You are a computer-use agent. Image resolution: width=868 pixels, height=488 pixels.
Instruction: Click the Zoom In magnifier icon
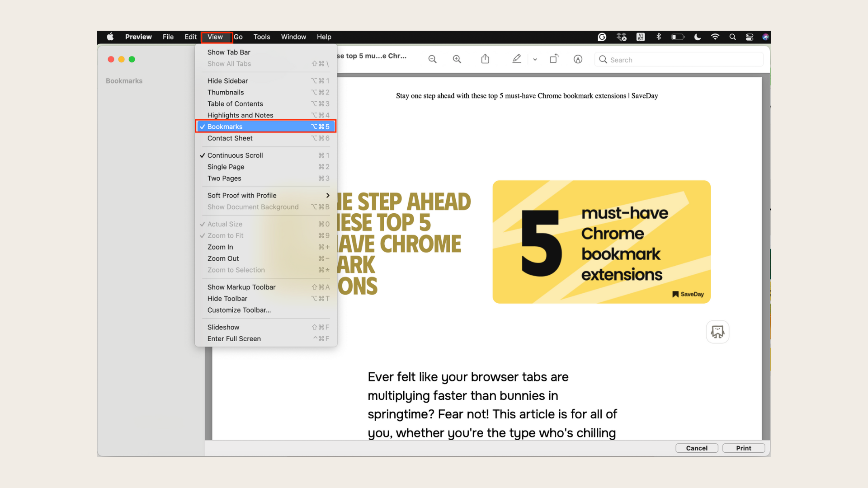(x=457, y=60)
